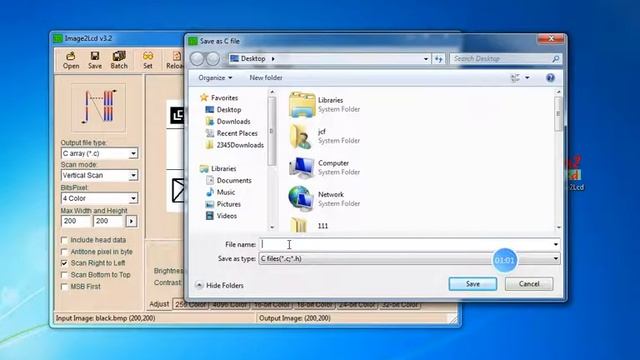Select the 111 folder icon

click(299, 225)
